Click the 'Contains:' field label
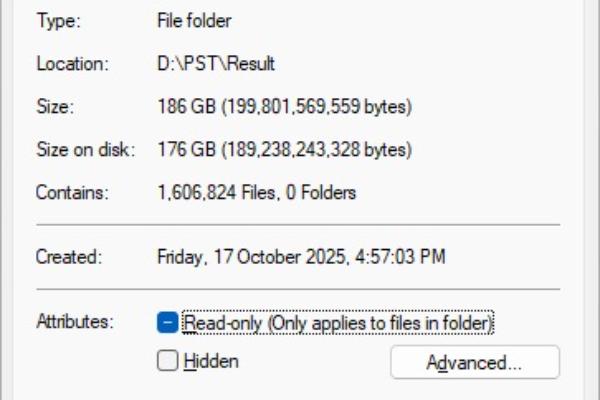 coord(72,192)
